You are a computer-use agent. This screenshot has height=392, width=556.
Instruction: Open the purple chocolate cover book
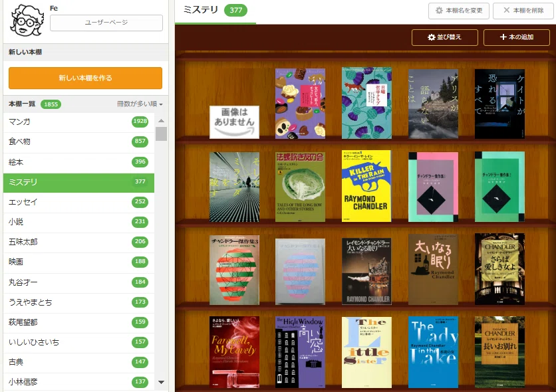(301, 104)
